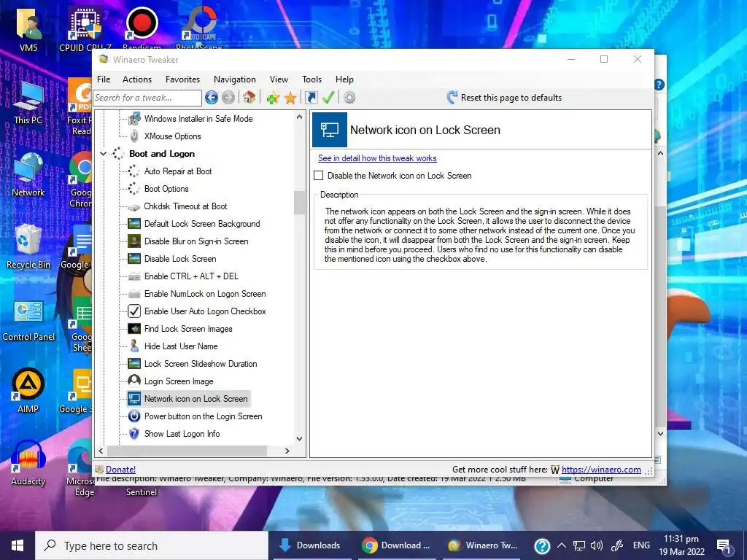
Task: Show hidden tray icons chevron
Action: click(562, 545)
